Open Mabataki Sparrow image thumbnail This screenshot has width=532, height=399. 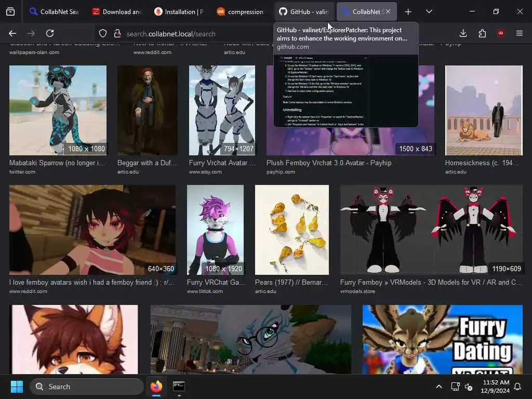(58, 110)
